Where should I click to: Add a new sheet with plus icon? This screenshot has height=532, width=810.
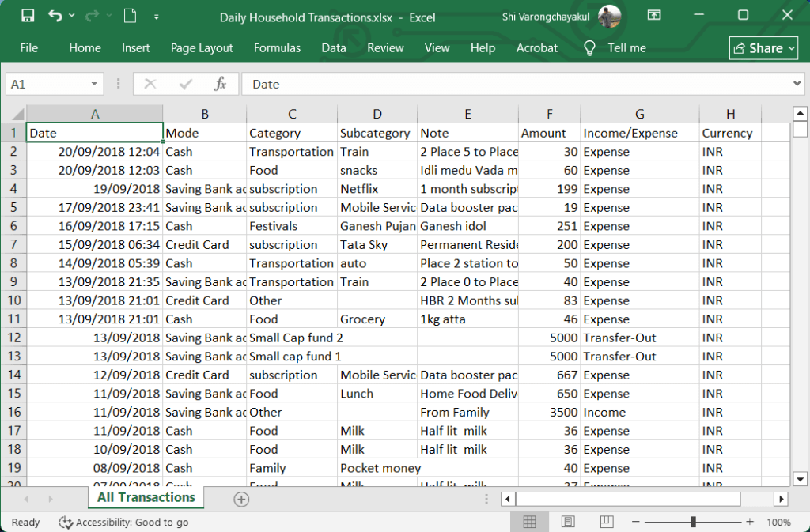click(241, 499)
